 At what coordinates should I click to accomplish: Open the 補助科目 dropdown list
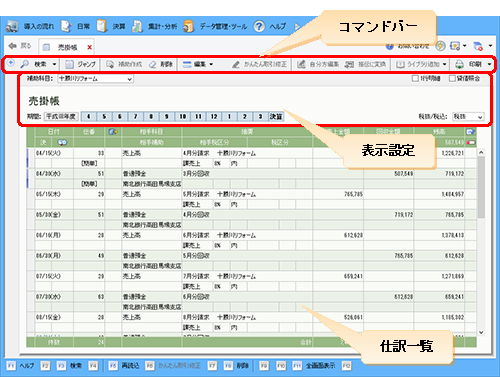95,79
